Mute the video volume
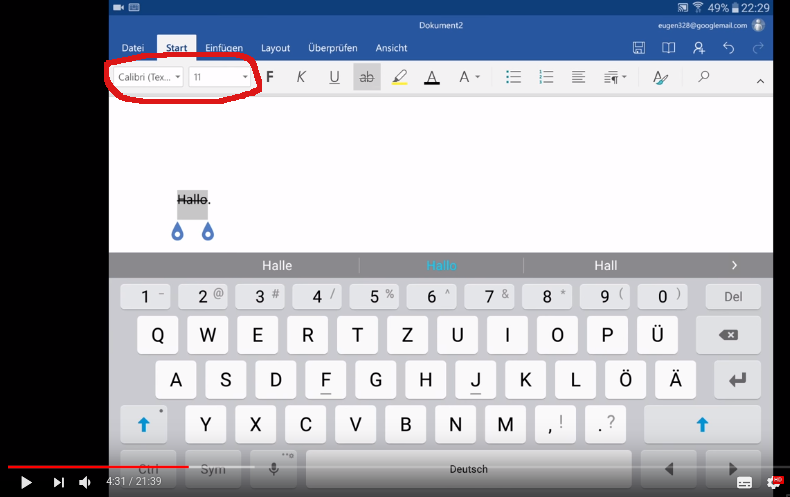Screen dimensions: 790x497 coord(85,482)
